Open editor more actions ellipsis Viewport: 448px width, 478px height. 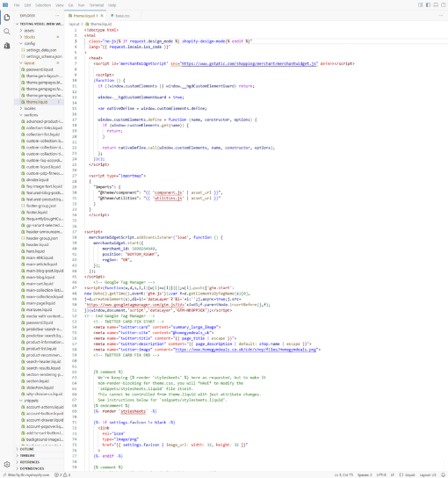441,16
